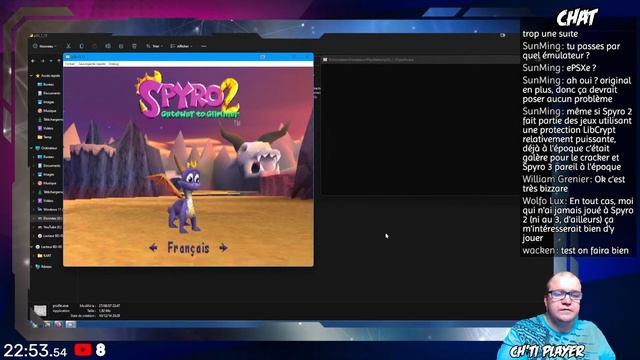The image size is (640, 360).
Task: Select the Données (D:) drive in tree
Action: (x=50, y=218)
